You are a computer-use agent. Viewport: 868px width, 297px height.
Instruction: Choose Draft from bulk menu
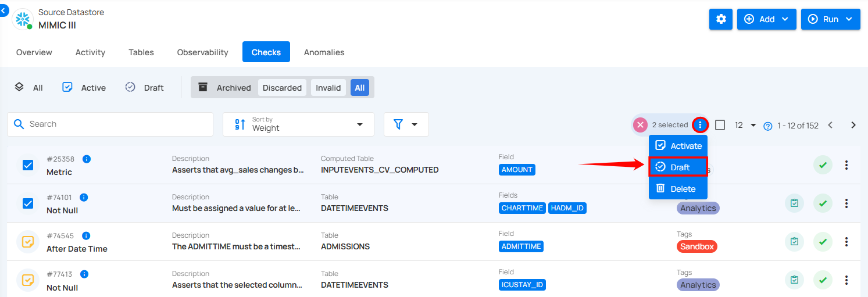tap(678, 167)
